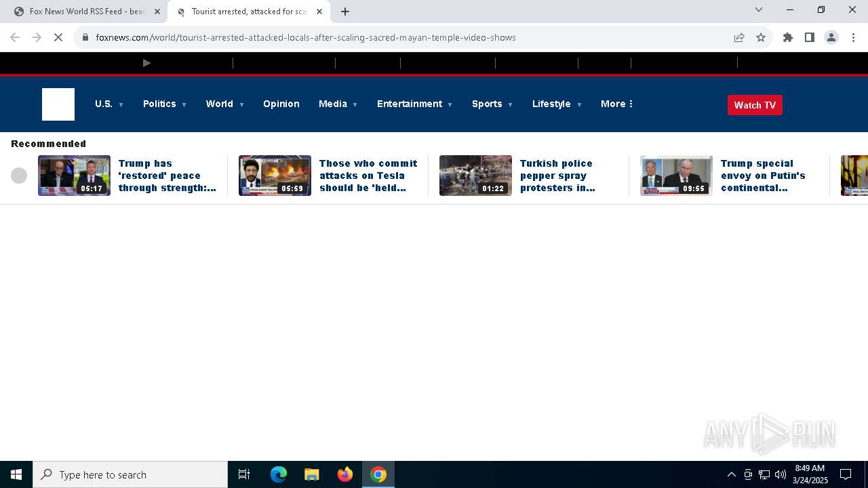The image size is (868, 488).
Task: Click the Chrome taskbar icon
Action: coord(378,474)
